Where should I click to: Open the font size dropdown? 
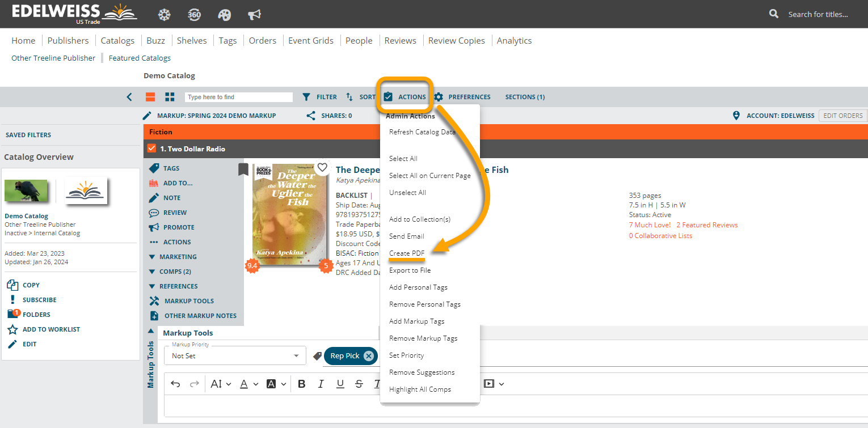point(221,384)
